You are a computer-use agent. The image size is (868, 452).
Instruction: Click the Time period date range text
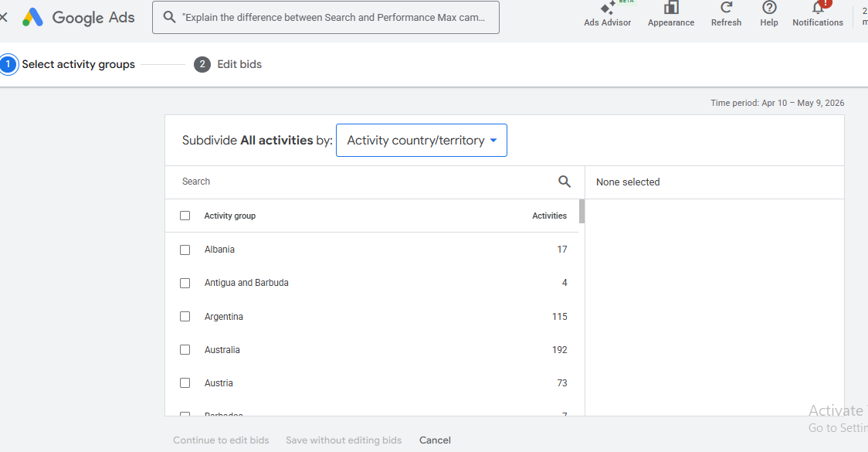coord(777,103)
